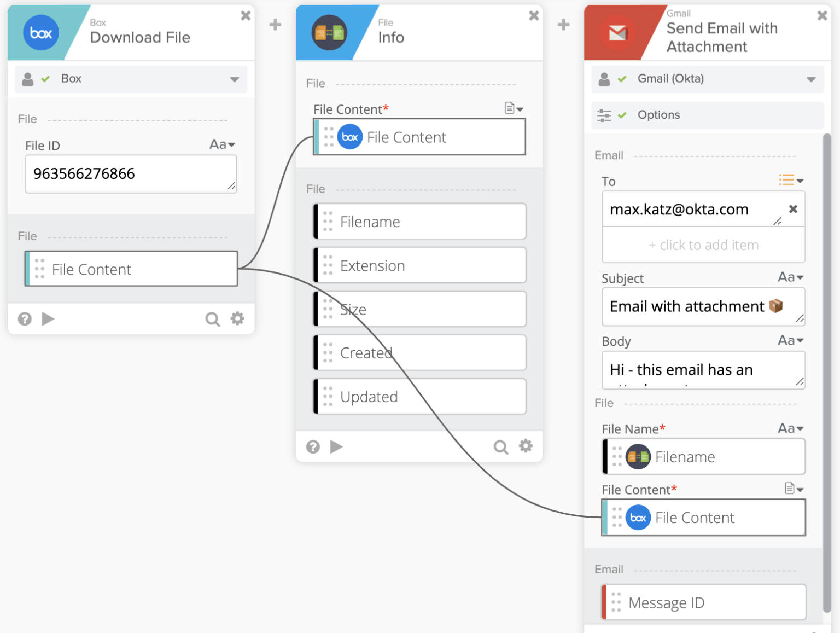Open the To field list type dropdown
This screenshot has width=840, height=633.
[x=791, y=180]
